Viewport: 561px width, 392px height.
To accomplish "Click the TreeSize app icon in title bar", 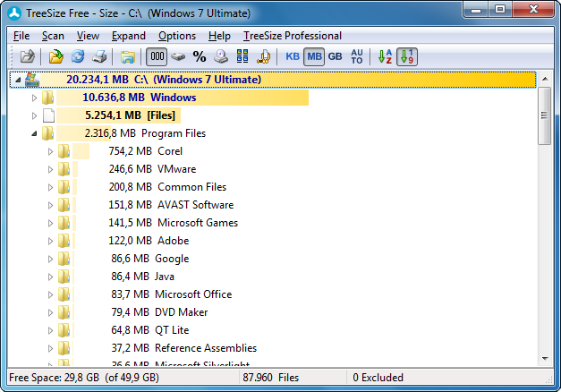I will click(x=14, y=13).
